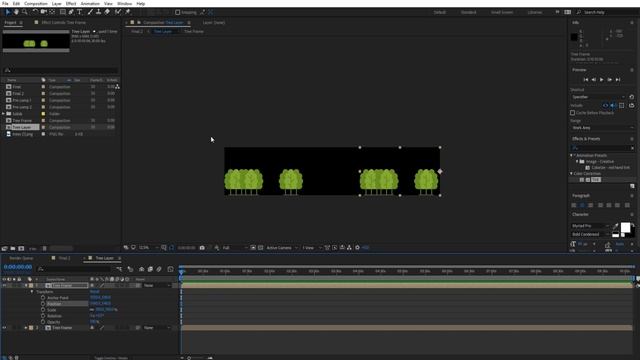The height and width of the screenshot is (360, 640).
Task: Toggle Anchor Point property stopwatch
Action: tap(43, 298)
